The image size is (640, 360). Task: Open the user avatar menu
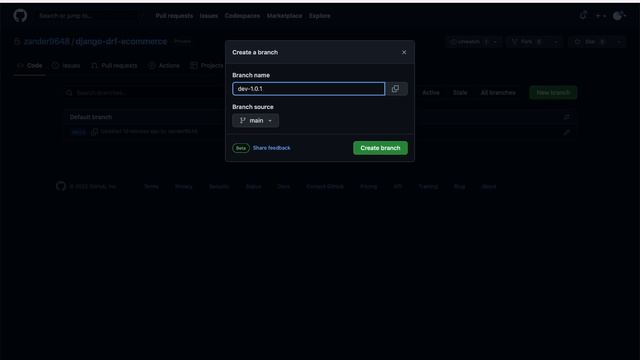(619, 16)
